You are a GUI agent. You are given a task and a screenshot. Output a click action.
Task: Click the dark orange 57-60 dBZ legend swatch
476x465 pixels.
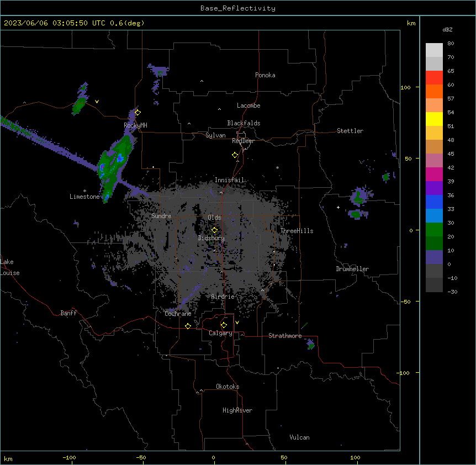tap(434, 91)
